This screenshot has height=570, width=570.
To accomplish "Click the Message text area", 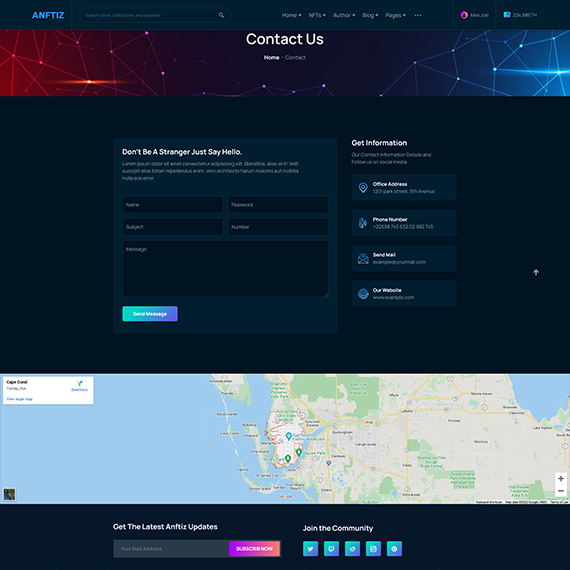I will pyautogui.click(x=225, y=269).
